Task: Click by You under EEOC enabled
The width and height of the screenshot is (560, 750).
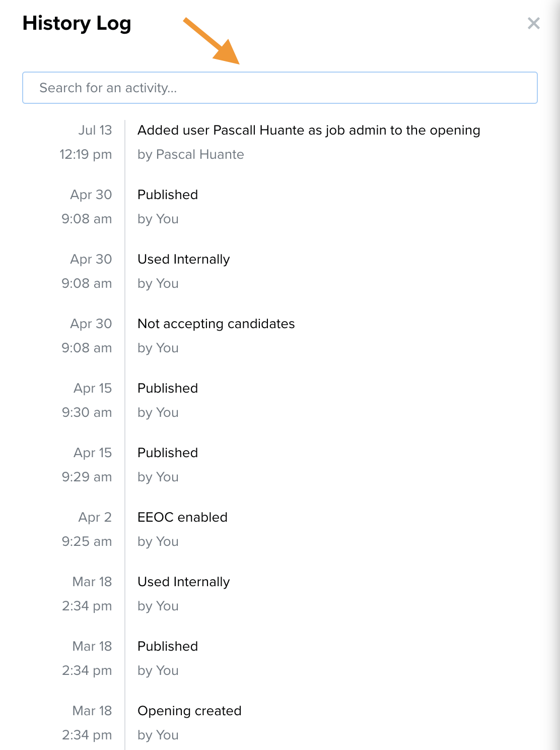Action: point(158,541)
